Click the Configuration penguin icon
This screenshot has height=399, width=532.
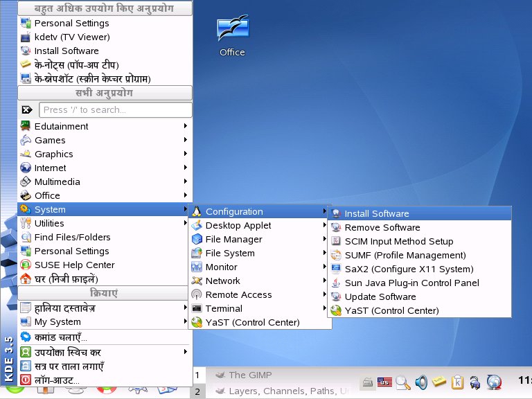pos(197,211)
